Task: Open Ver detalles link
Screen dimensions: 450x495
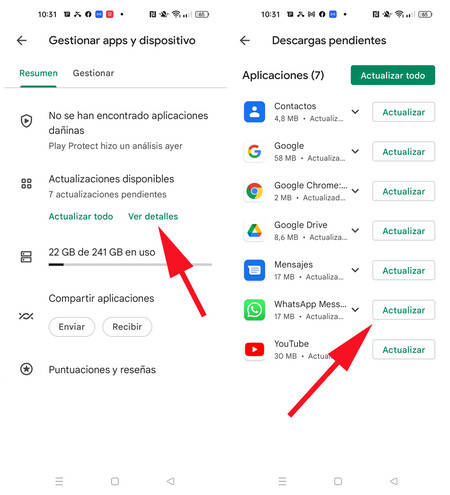Action: click(153, 216)
